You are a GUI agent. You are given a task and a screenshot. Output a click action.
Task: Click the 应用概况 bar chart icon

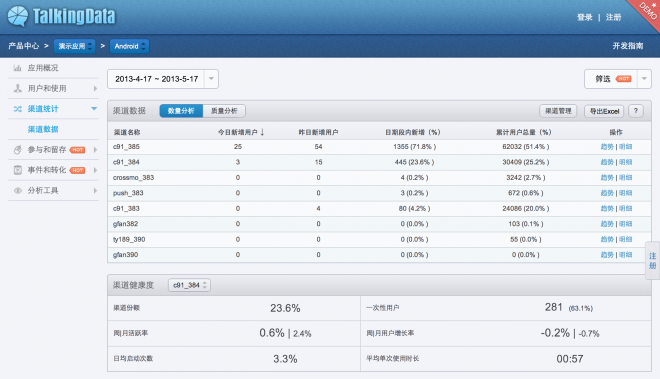[17, 68]
